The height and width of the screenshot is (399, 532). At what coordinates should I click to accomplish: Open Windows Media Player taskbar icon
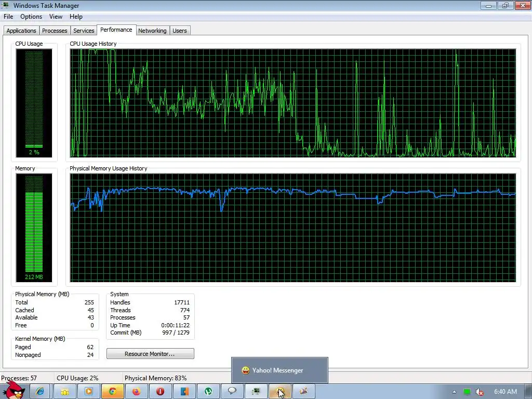pyautogui.click(x=88, y=392)
